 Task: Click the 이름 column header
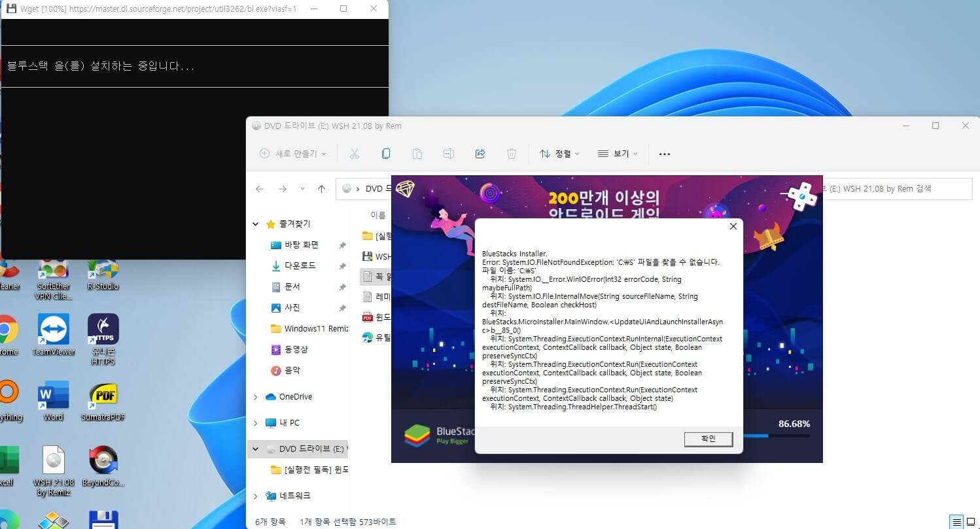pos(378,214)
